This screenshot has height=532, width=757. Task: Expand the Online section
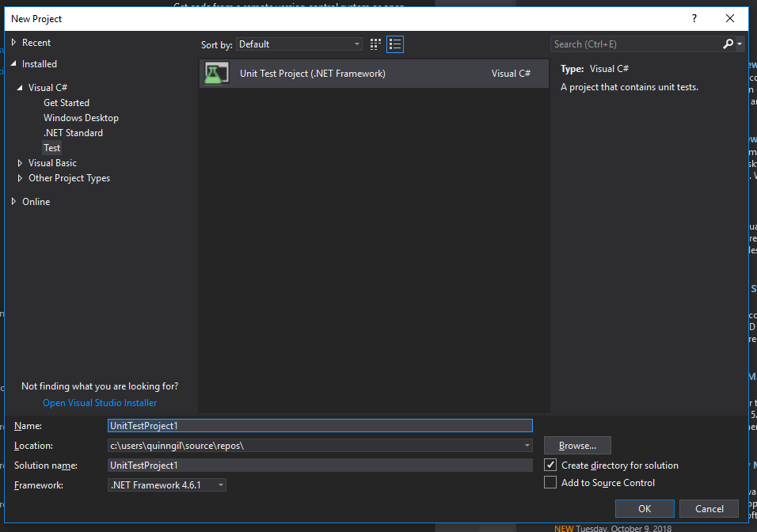click(x=13, y=201)
